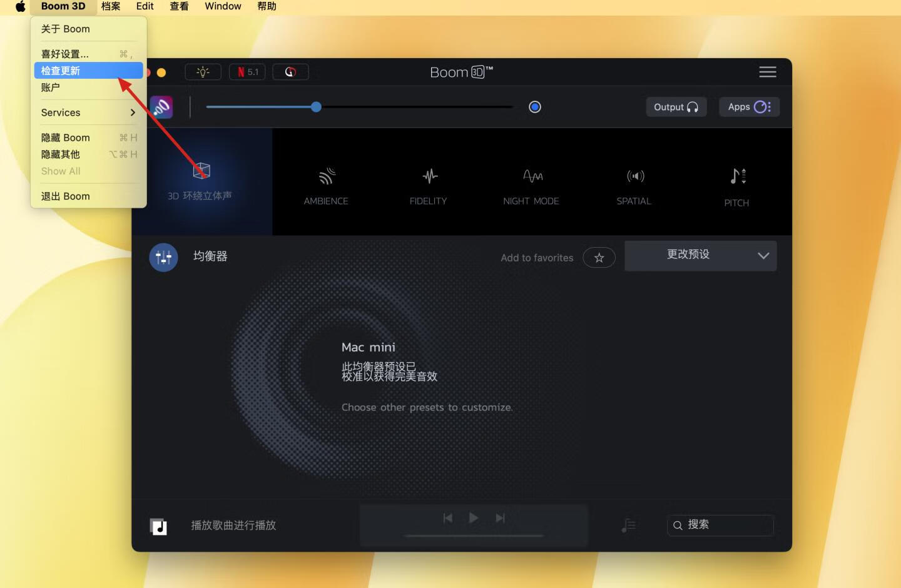Click the Netflix 5.1 surround button

(x=247, y=72)
